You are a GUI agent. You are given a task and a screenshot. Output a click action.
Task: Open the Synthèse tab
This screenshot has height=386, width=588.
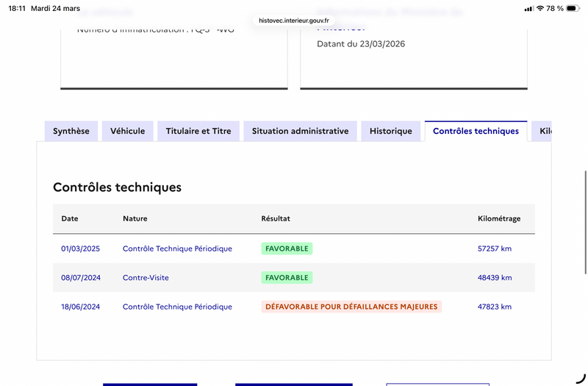tap(71, 131)
